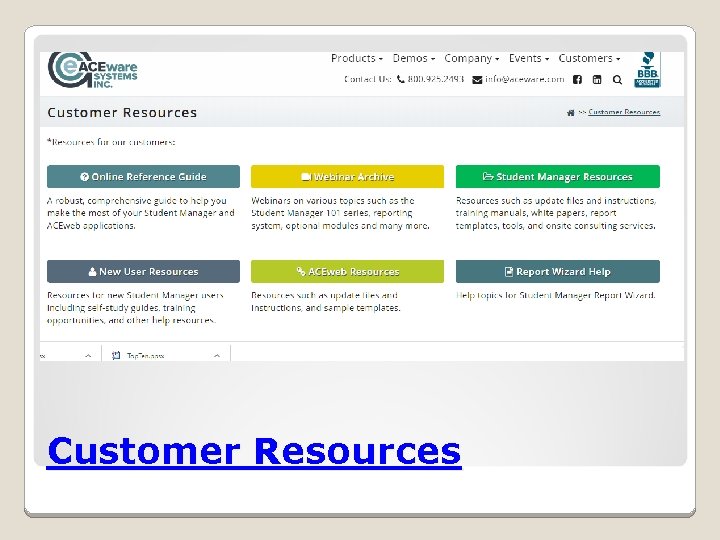Screen dimensions: 720x540
Task: Click the TopTen file icon in downloads bar
Action: (x=116, y=355)
